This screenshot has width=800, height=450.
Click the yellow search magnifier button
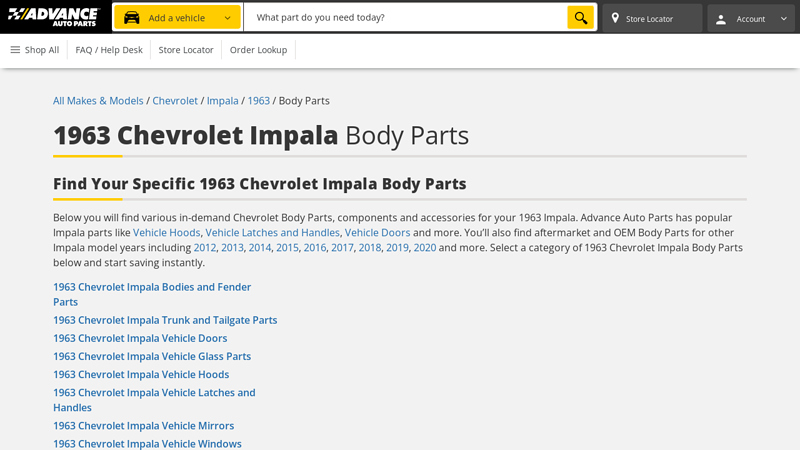(581, 18)
